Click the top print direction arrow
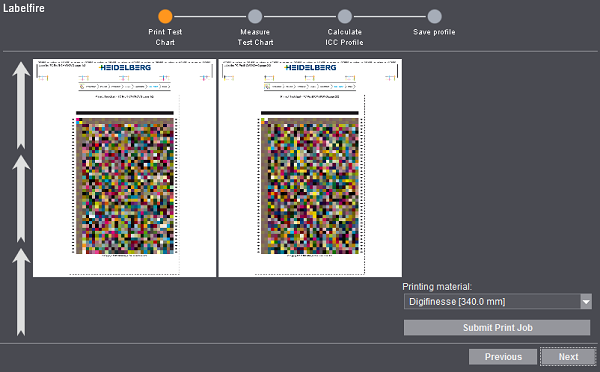 (21, 105)
